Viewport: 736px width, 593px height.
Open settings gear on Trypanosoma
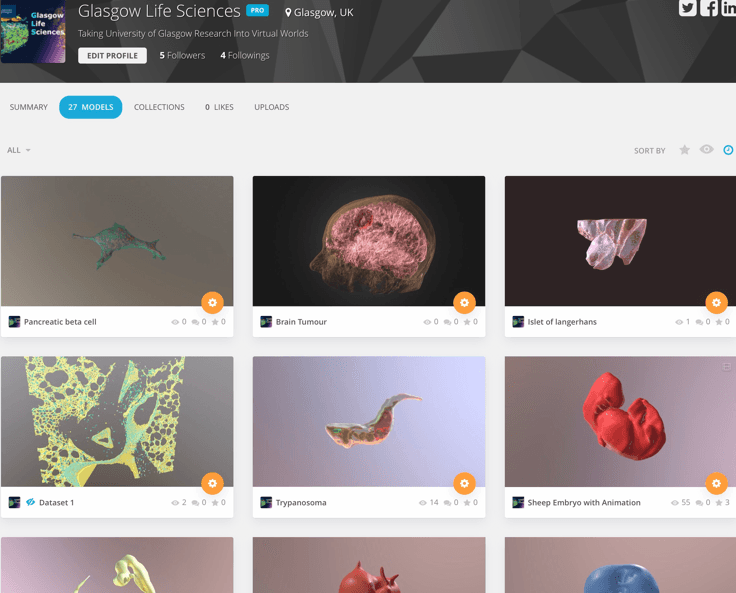(x=464, y=483)
